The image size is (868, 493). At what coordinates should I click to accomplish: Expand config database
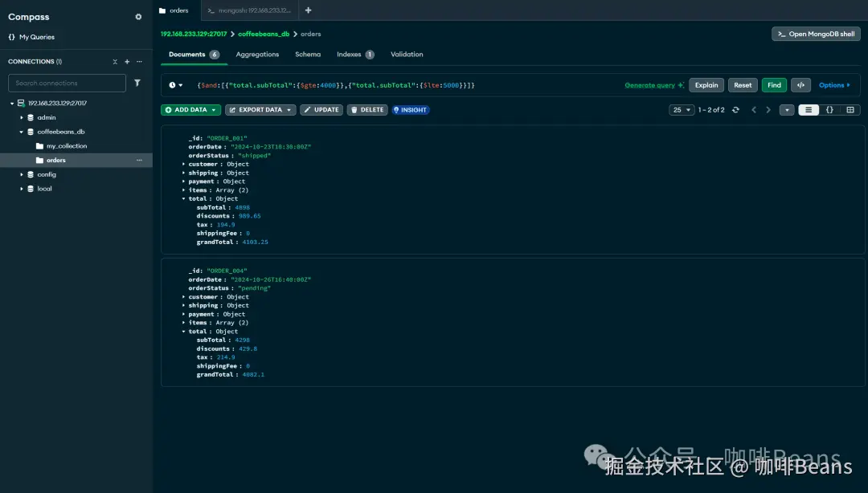coord(22,175)
